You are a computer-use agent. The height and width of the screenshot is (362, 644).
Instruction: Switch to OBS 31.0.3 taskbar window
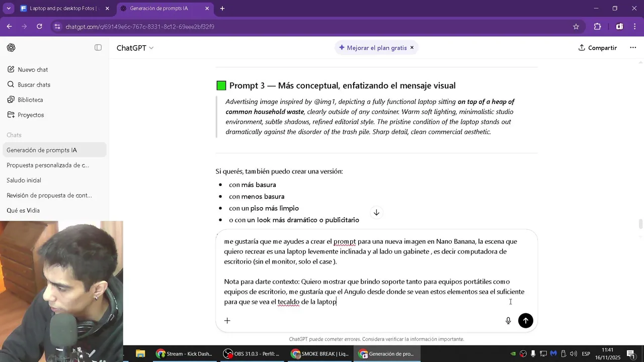[252, 354]
